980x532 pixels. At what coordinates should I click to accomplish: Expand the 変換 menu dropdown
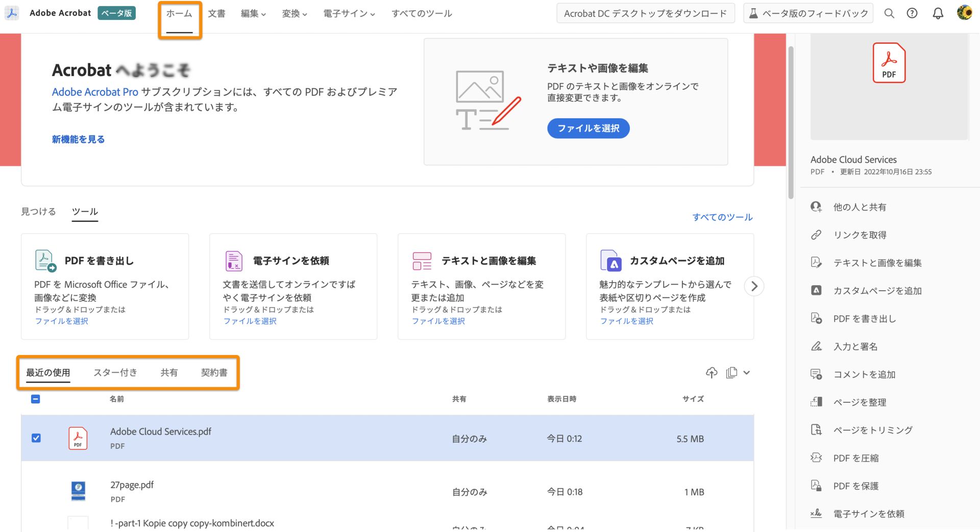(x=295, y=14)
